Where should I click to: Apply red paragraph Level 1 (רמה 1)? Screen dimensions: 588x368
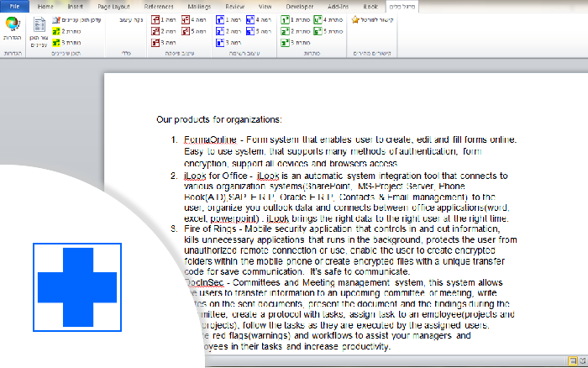(x=164, y=20)
